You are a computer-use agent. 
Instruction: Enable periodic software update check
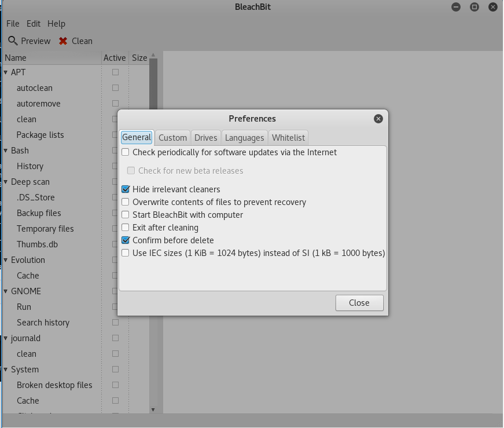click(x=126, y=152)
